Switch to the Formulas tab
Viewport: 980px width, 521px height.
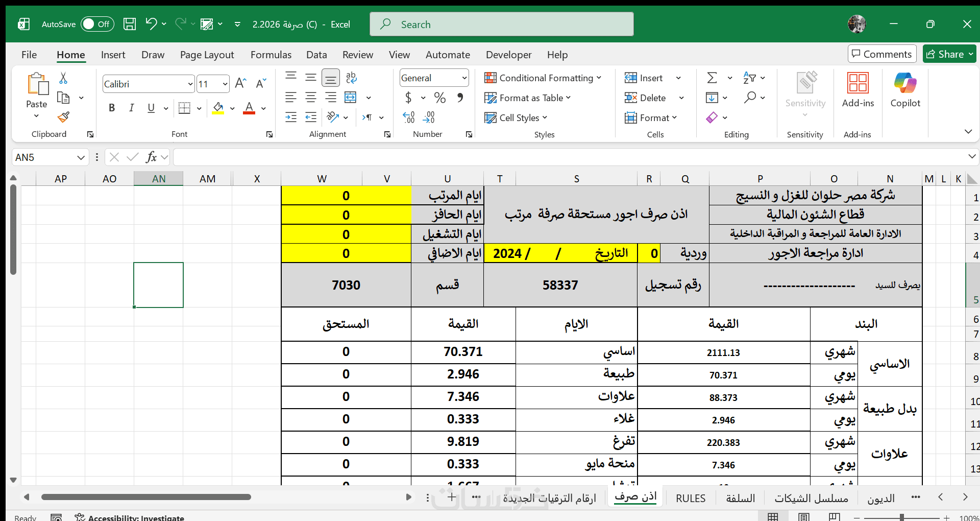(x=271, y=55)
